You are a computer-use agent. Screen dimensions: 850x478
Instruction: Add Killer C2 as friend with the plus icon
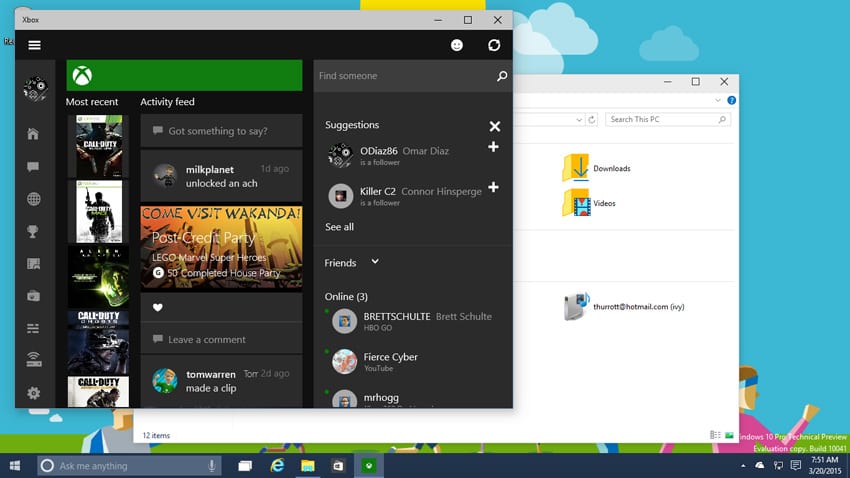[x=493, y=188]
